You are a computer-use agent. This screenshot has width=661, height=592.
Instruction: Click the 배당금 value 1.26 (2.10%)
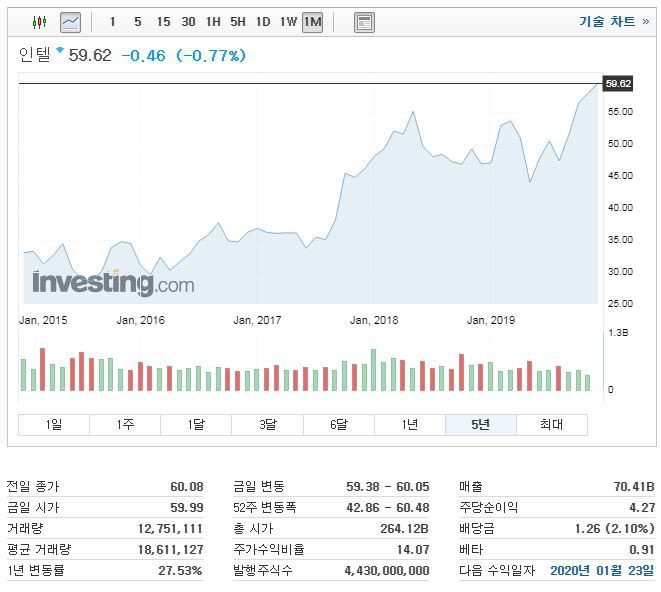(615, 529)
